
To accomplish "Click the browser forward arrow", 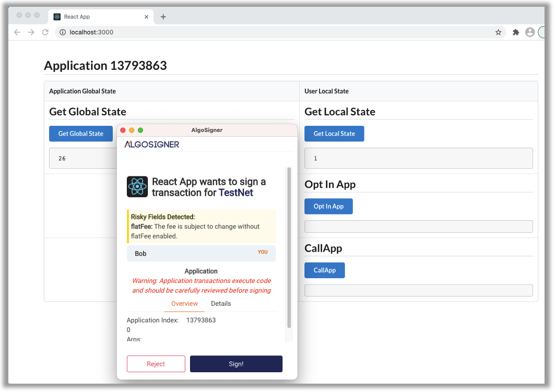I will point(31,32).
